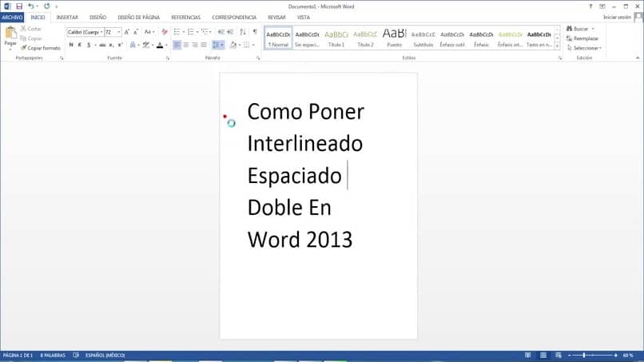The width and height of the screenshot is (644, 362).
Task: Select the Copiar formato painter tool
Action: click(40, 48)
